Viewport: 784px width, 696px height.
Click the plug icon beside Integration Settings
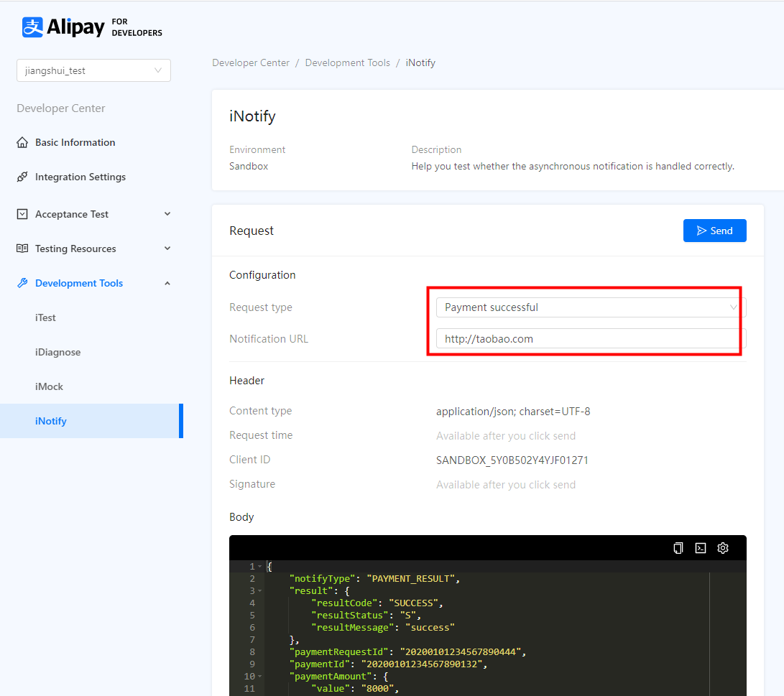tap(22, 177)
